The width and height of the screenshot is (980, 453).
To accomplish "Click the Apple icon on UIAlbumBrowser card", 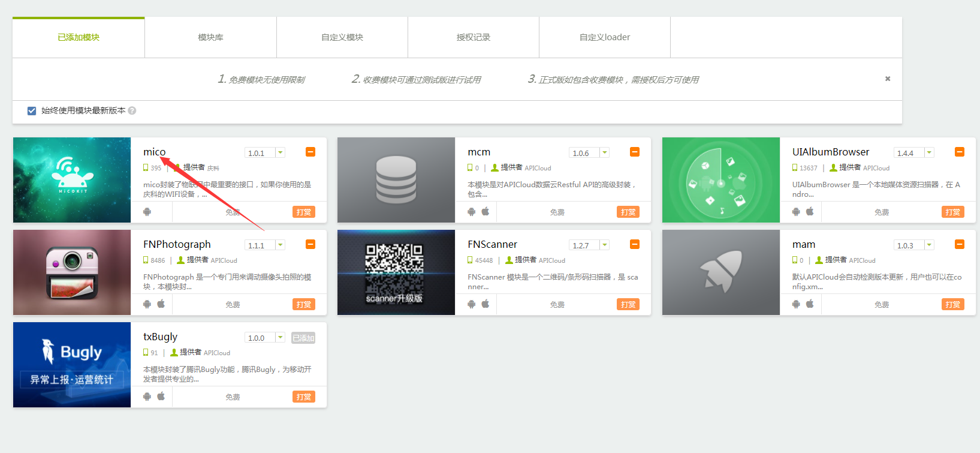I will (810, 211).
